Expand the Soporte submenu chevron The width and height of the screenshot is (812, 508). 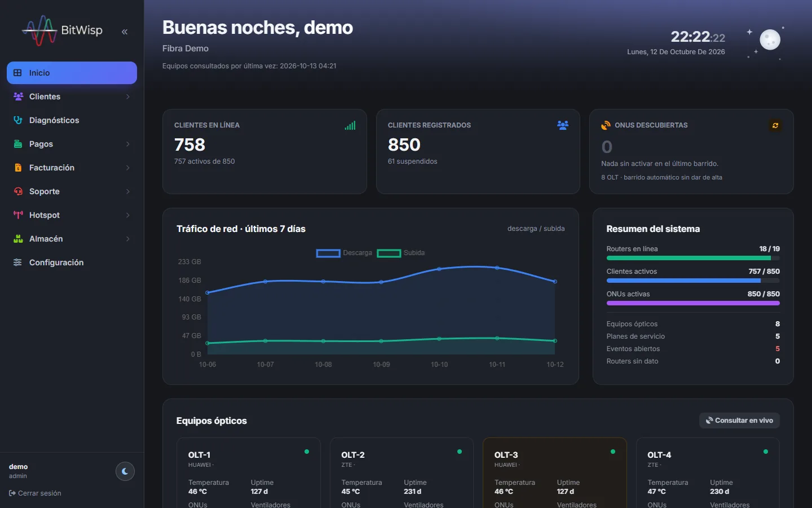[x=128, y=191]
